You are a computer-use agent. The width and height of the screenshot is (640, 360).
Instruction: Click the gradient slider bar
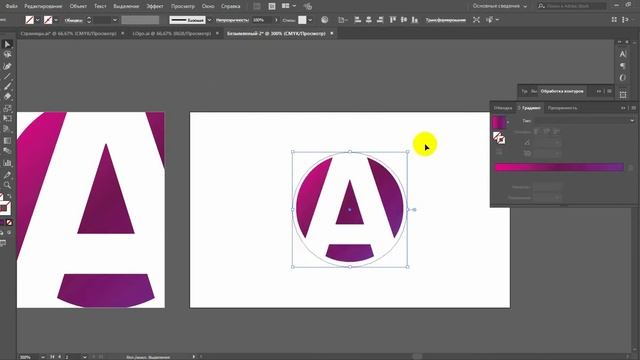(559, 167)
